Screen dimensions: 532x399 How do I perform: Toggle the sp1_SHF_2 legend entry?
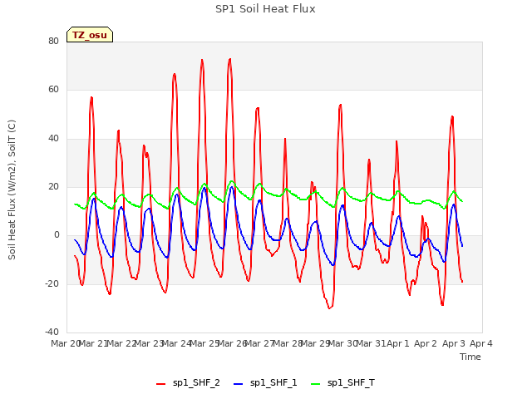(x=188, y=382)
